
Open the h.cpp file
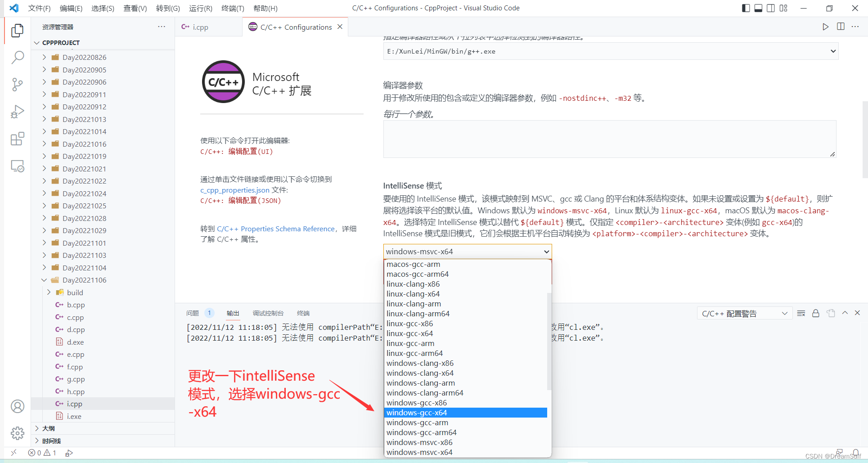click(x=103, y=391)
